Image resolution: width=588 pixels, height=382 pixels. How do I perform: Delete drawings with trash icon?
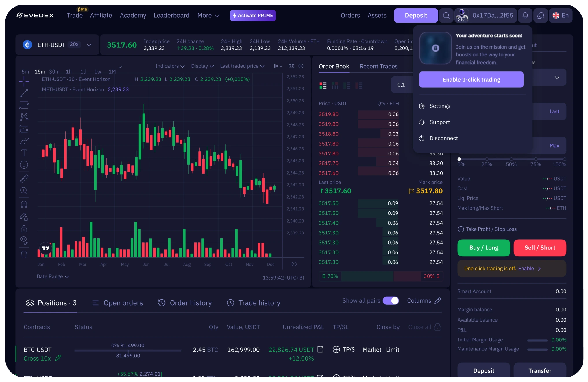tap(24, 254)
